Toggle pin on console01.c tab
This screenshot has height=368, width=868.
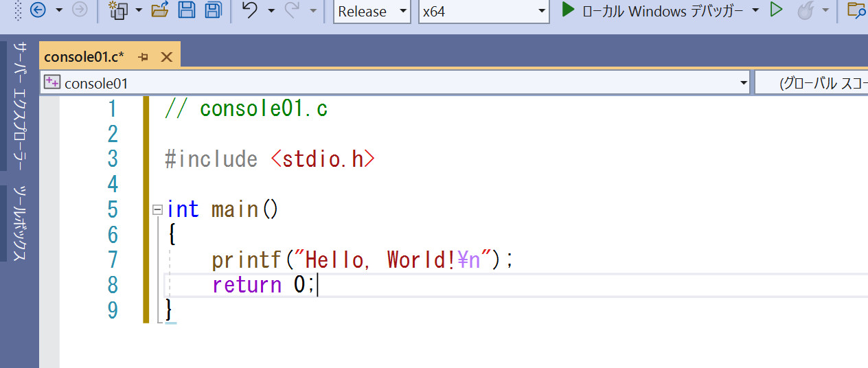(x=144, y=57)
